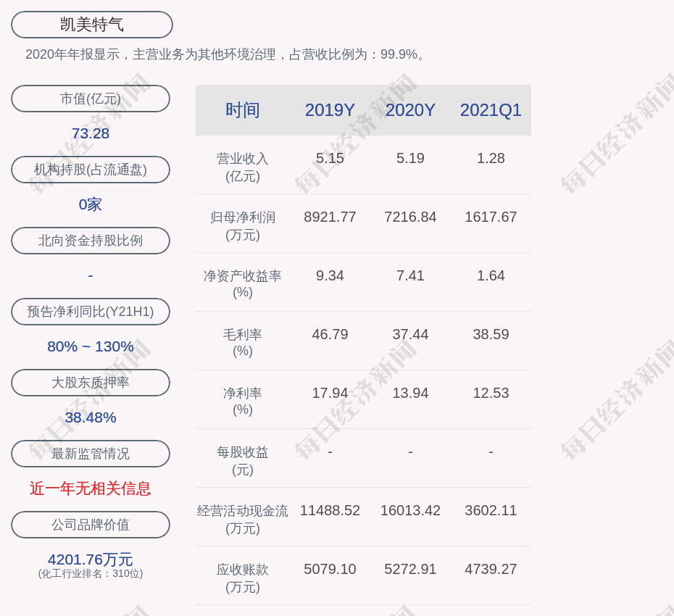The height and width of the screenshot is (616, 674).
Task: Click the 0家 institutional holding value
Action: [x=91, y=204]
